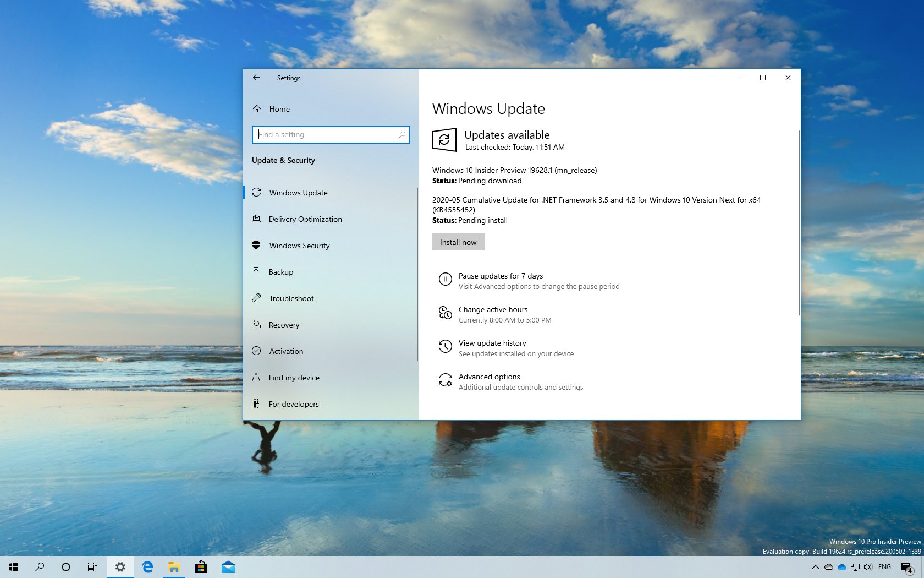Click the update refresh icon beside Updates available
The image size is (924, 578).
444,140
